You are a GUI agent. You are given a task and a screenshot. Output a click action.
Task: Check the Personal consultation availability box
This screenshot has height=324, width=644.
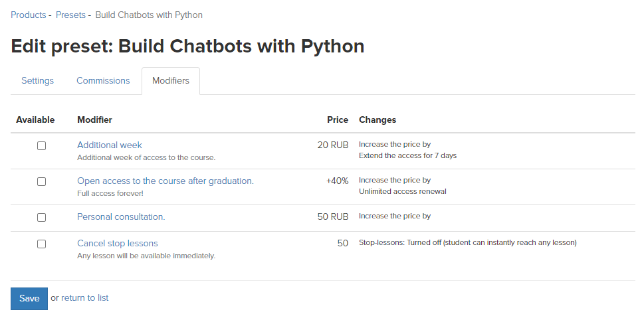click(41, 217)
